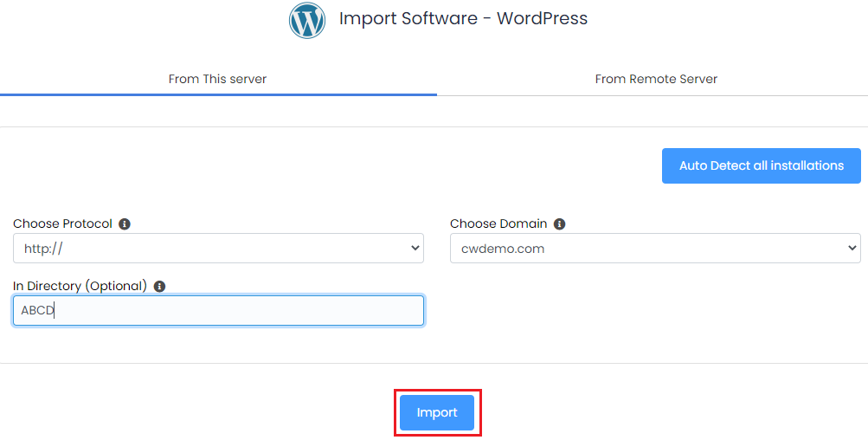The height and width of the screenshot is (440, 868).
Task: Expand domain list using its chevron arrow
Action: pos(850,249)
